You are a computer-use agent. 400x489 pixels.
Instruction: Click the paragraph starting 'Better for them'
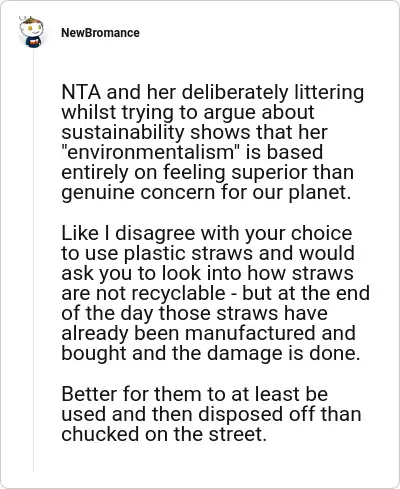pyautogui.click(x=211, y=414)
